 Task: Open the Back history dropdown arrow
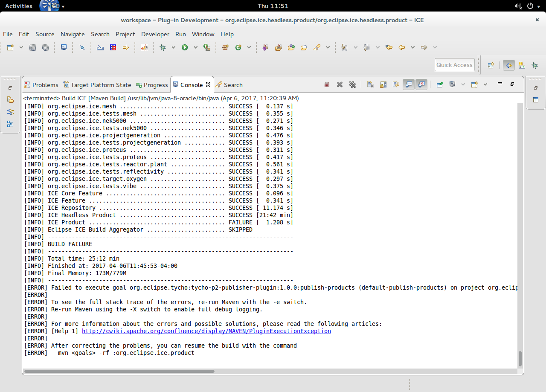[x=412, y=47]
